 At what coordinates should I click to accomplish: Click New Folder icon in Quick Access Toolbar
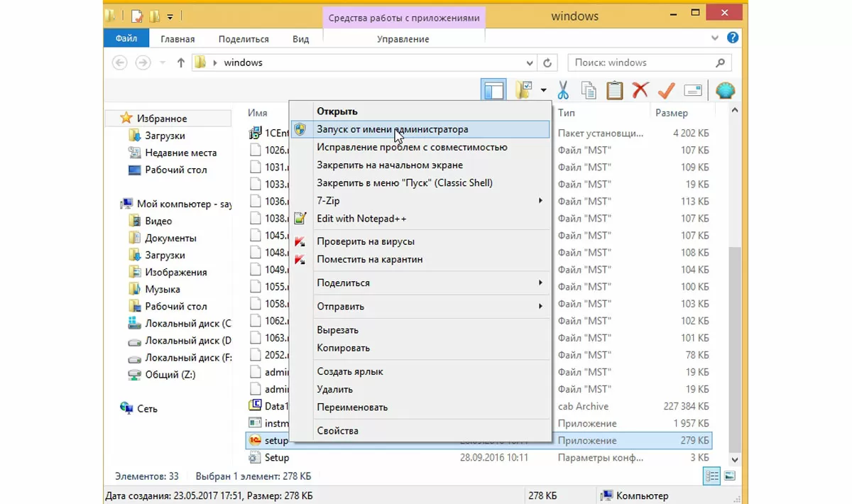155,15
